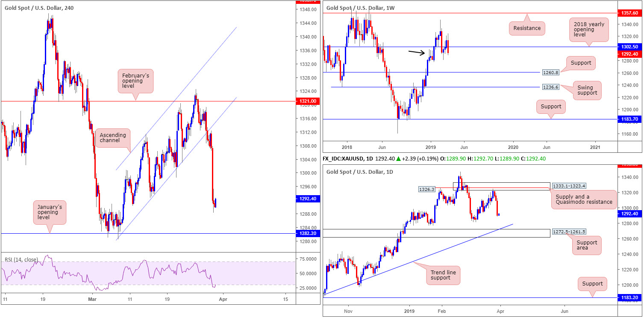The width and height of the screenshot is (644, 318).
Task: Select the "Resistance" callout on weekly chart
Action: point(526,28)
